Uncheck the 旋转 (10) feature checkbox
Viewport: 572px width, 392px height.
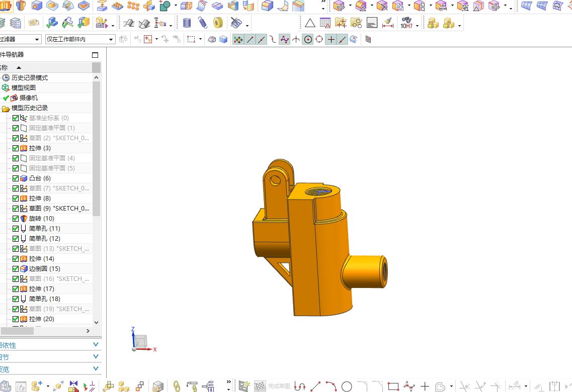[15, 219]
